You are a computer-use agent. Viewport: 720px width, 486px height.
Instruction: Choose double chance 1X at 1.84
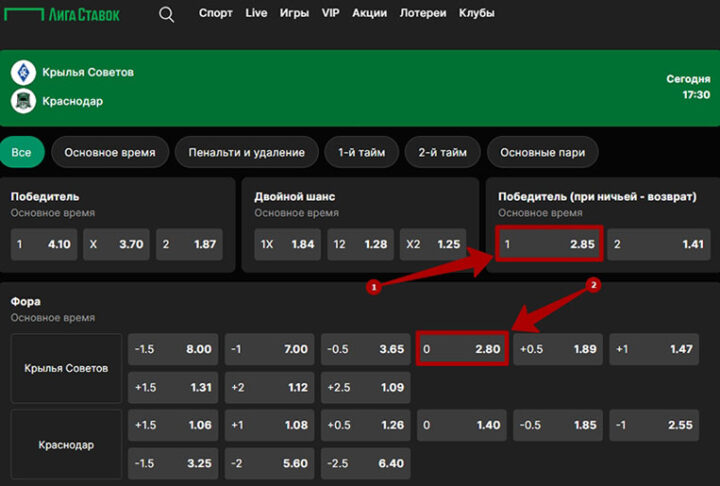pos(288,244)
